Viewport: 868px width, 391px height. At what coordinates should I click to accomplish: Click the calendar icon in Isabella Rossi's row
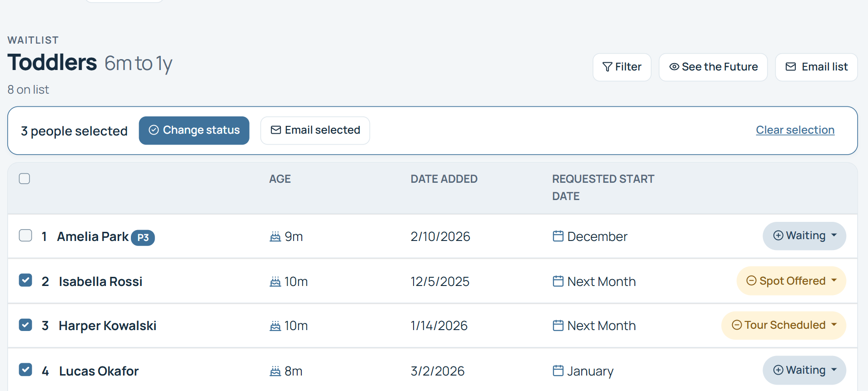tap(558, 281)
